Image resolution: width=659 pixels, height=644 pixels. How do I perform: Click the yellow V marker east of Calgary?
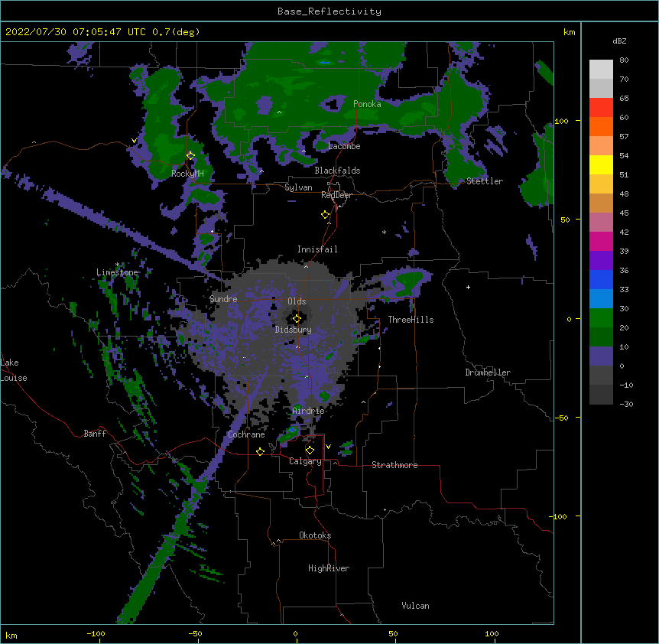click(328, 447)
